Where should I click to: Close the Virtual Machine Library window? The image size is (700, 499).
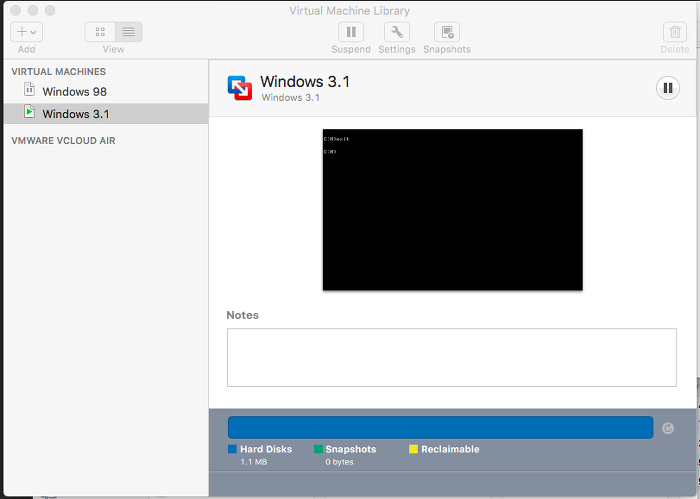point(16,10)
